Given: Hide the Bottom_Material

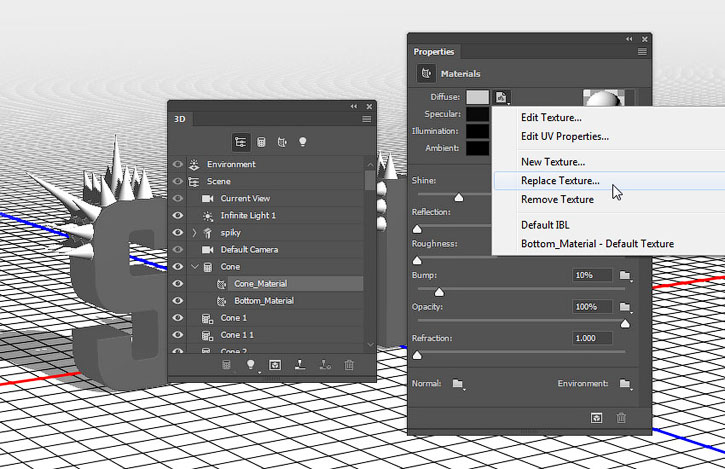Looking at the screenshot, I should coord(178,301).
